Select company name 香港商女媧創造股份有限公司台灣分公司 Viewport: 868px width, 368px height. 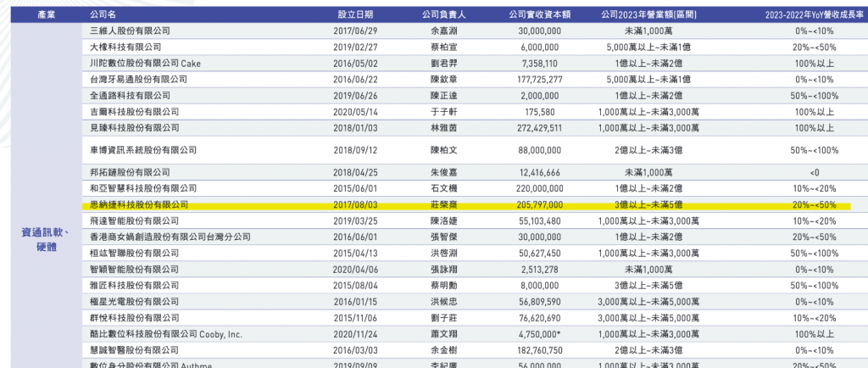pyautogui.click(x=170, y=237)
